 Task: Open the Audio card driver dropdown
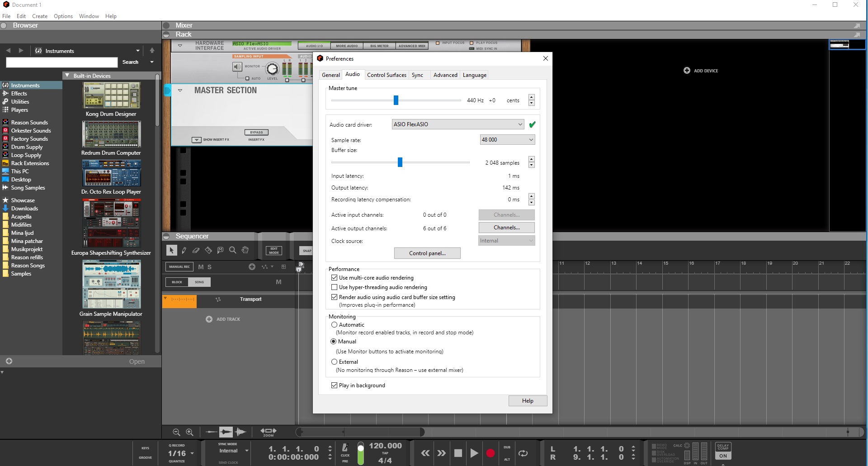coord(458,124)
